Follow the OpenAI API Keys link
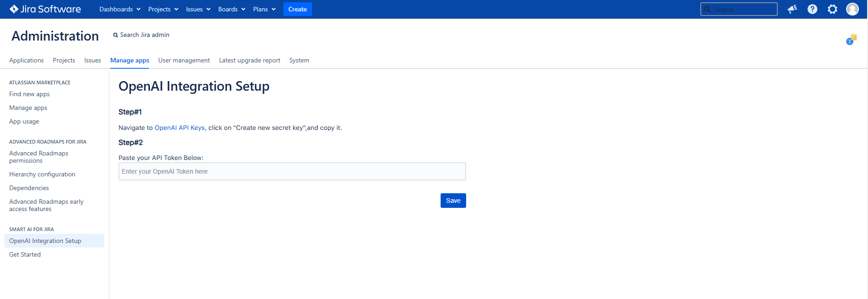Image resolution: width=868 pixels, height=299 pixels. [x=180, y=128]
